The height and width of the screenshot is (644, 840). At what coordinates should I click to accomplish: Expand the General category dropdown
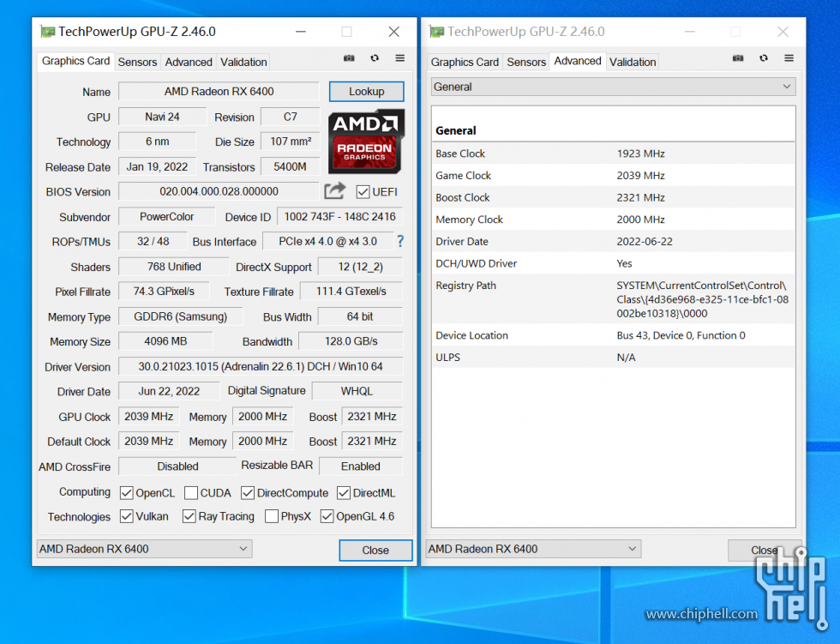[613, 87]
